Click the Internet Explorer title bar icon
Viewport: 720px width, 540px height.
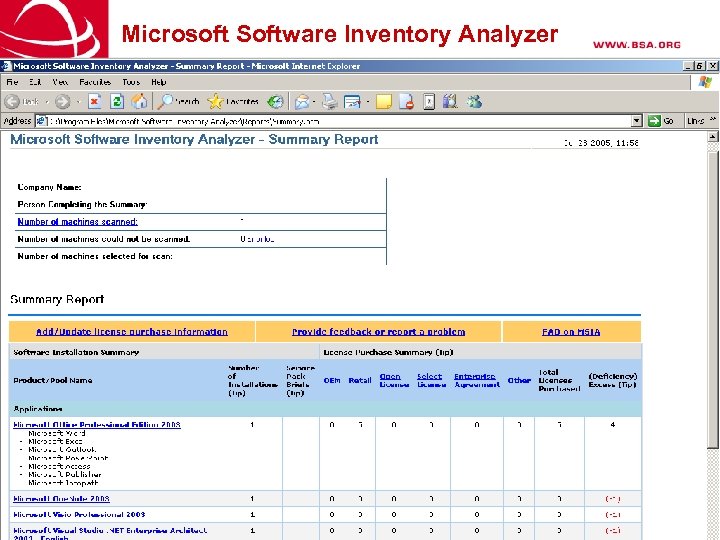tap(6, 66)
